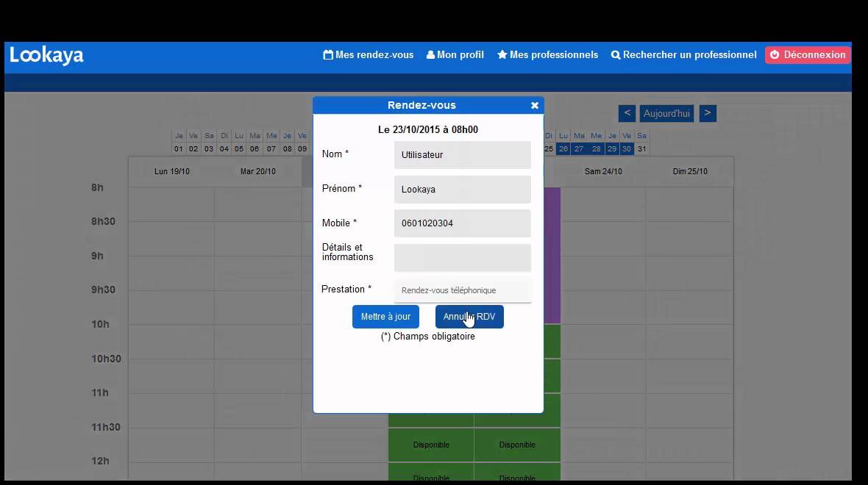Go to next week arrow

[x=708, y=113]
